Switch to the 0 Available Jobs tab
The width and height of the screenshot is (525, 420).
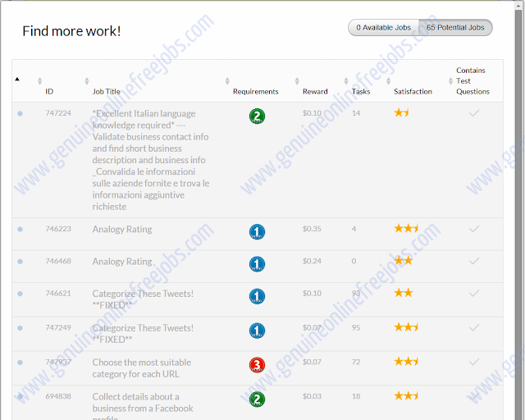click(383, 27)
